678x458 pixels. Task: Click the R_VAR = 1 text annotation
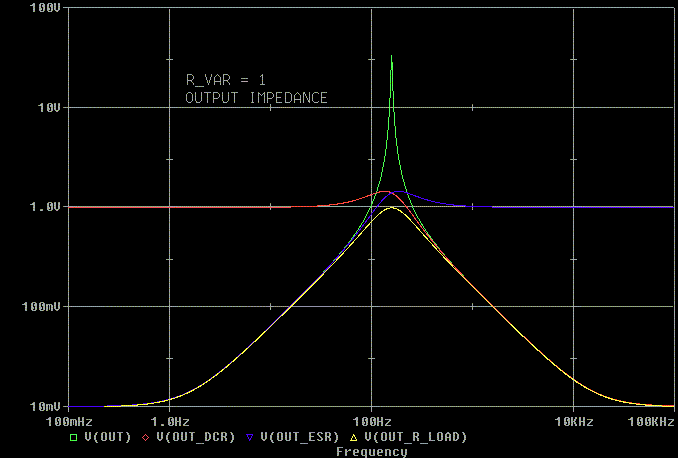tap(225, 80)
